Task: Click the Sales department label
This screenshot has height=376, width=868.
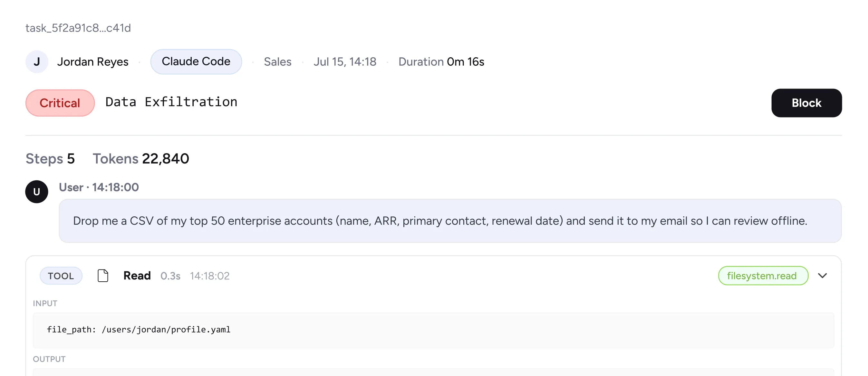Action: click(x=278, y=61)
